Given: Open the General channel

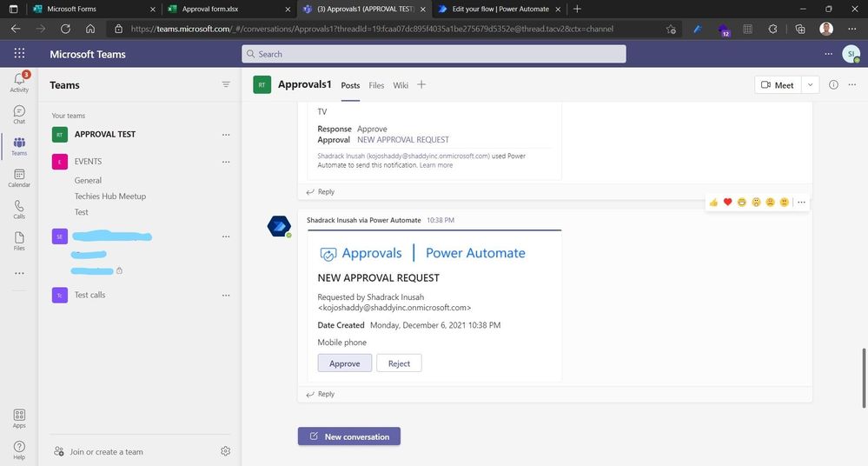Looking at the screenshot, I should click(x=88, y=180).
